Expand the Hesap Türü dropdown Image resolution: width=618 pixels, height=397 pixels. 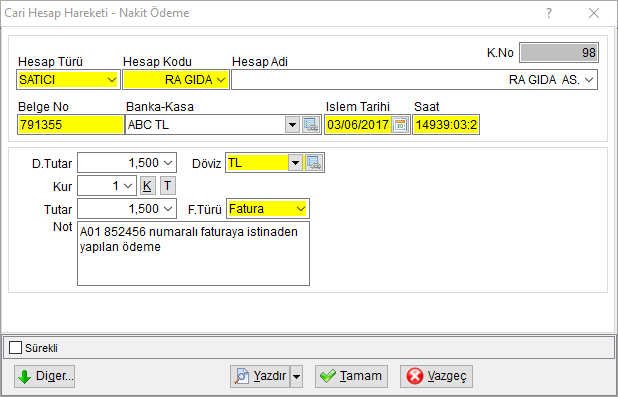click(x=112, y=80)
